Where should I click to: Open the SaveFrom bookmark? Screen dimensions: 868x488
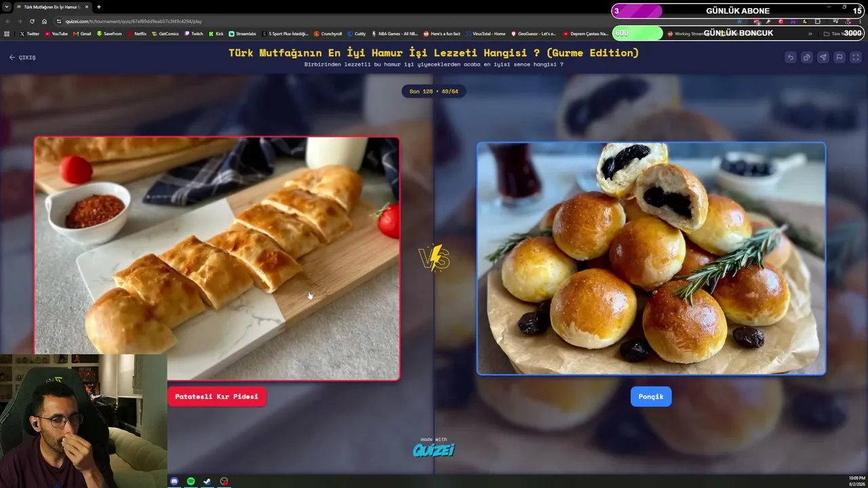click(x=109, y=33)
